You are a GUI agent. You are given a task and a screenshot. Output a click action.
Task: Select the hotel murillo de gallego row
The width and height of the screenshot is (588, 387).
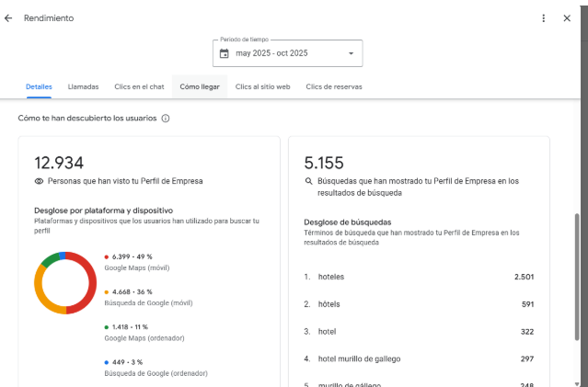[419, 359]
